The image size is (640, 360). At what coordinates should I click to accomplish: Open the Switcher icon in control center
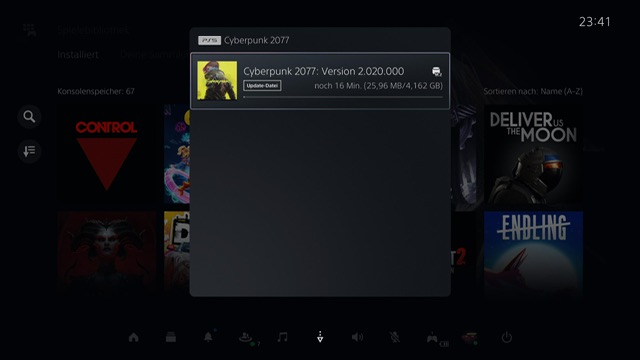point(171,338)
